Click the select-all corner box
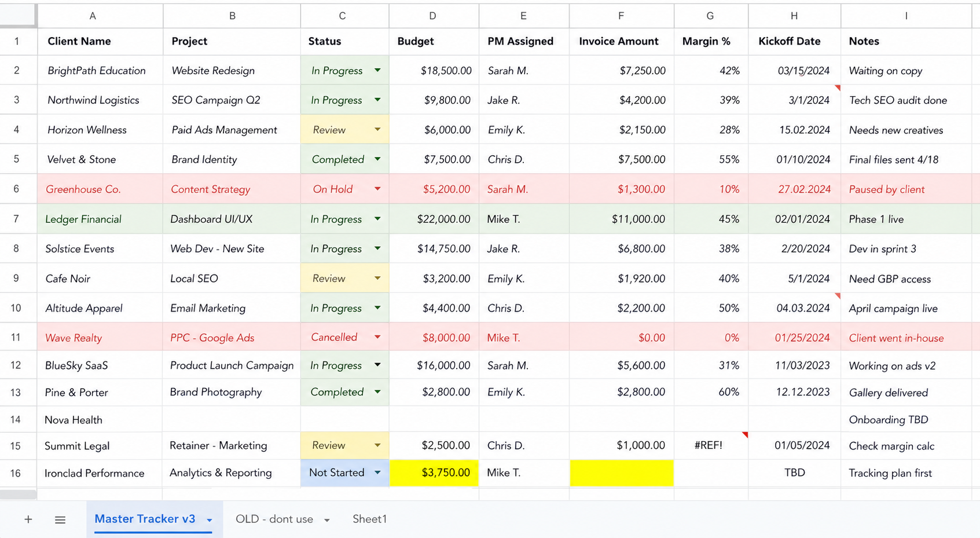 17,16
